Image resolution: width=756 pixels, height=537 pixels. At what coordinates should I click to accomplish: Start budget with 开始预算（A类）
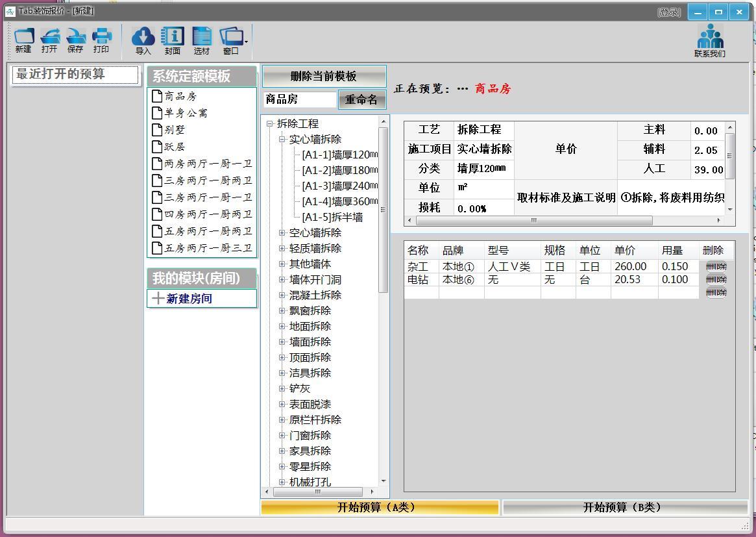point(380,507)
